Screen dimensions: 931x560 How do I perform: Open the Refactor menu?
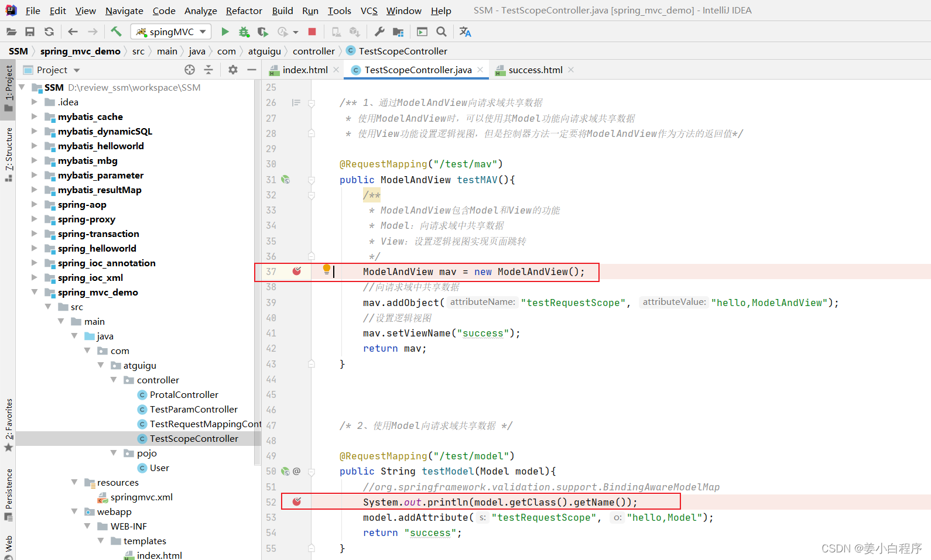pos(244,11)
